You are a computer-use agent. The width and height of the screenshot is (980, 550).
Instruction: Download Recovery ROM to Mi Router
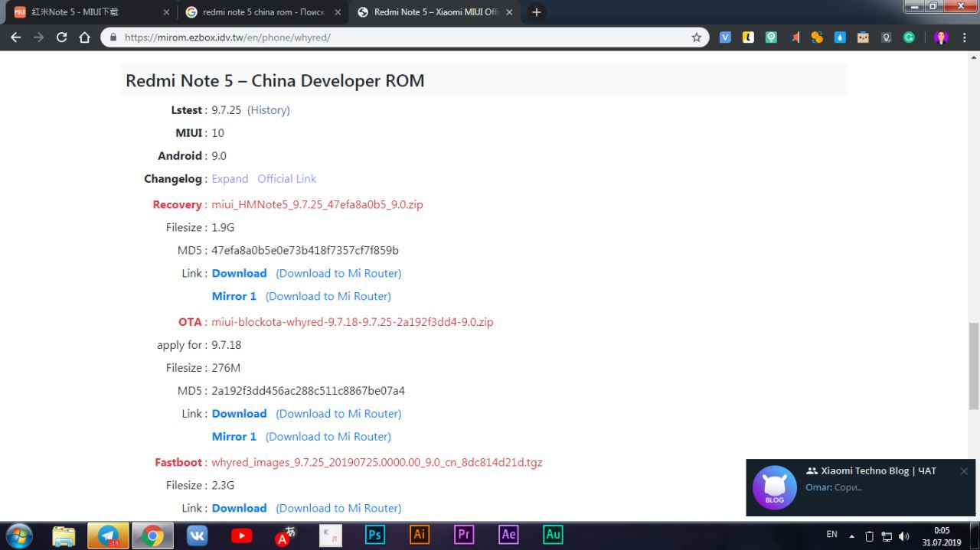click(x=338, y=273)
